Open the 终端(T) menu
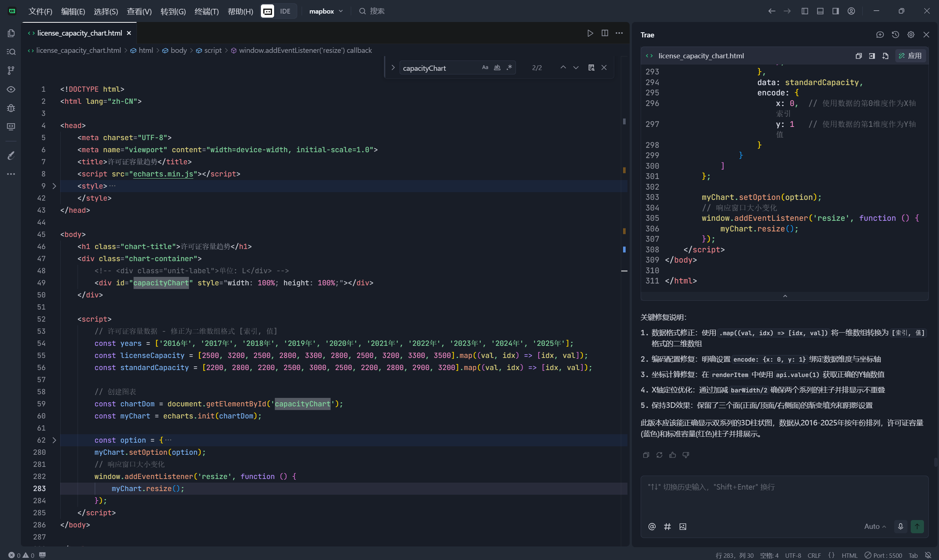 click(x=207, y=11)
